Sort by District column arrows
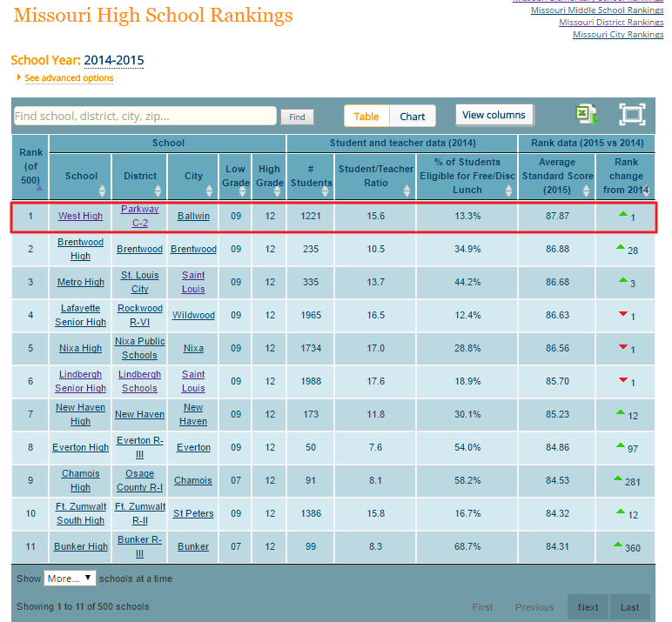Viewport: 672px width, 622px height. click(x=159, y=191)
